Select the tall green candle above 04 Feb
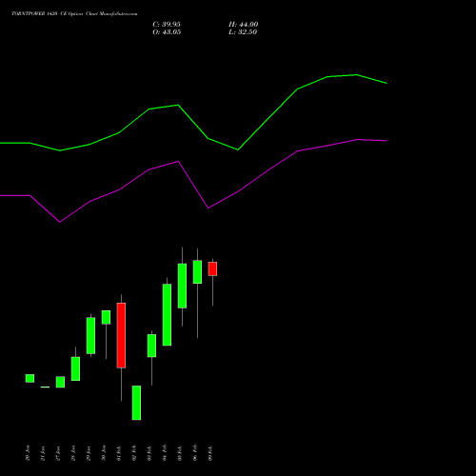 (x=167, y=315)
